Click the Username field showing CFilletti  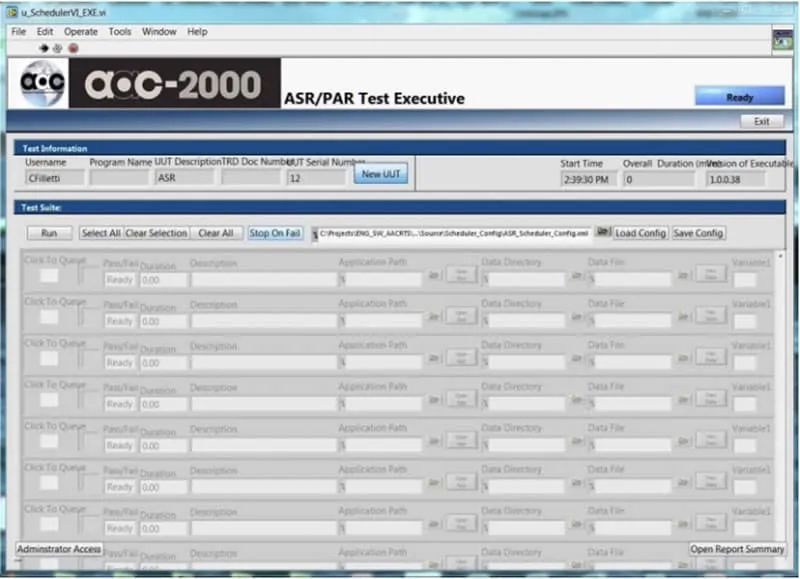click(x=55, y=178)
